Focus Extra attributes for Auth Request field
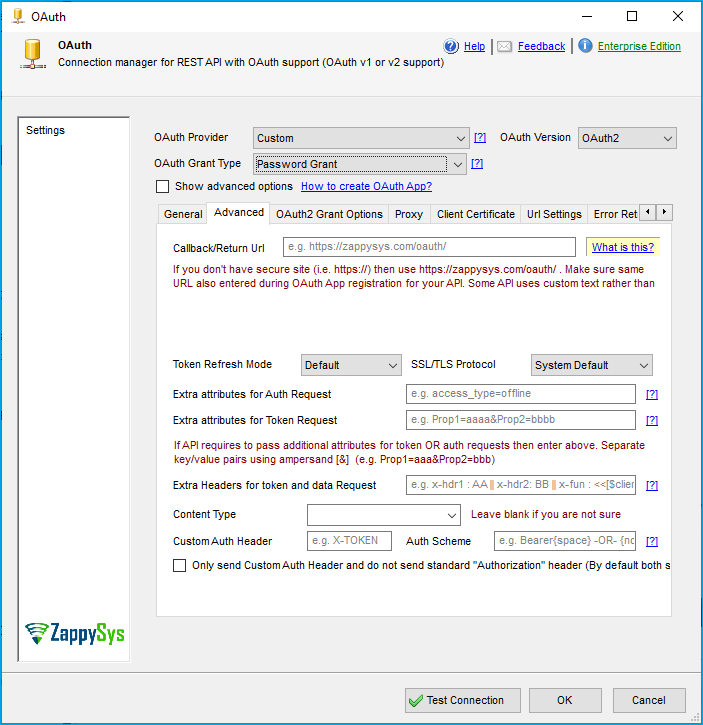Image resolution: width=703 pixels, height=725 pixels. [x=521, y=394]
